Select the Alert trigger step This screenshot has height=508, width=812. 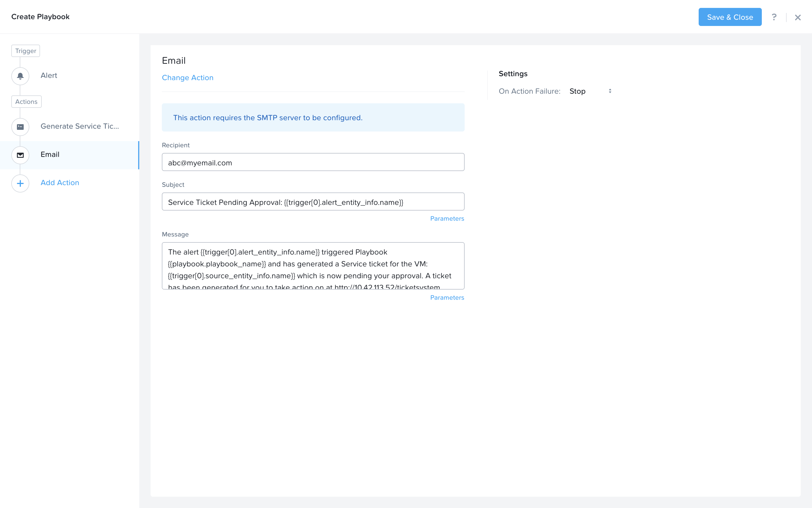tap(69, 76)
